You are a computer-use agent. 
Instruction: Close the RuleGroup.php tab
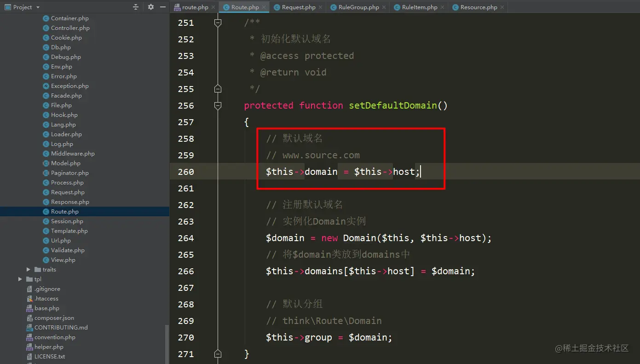(384, 7)
